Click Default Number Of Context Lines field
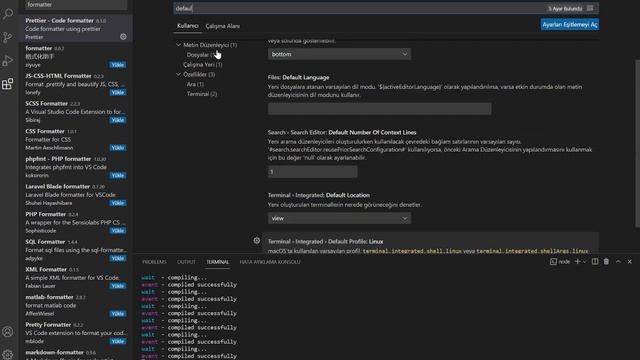This screenshot has height=360, width=640. tap(313, 172)
